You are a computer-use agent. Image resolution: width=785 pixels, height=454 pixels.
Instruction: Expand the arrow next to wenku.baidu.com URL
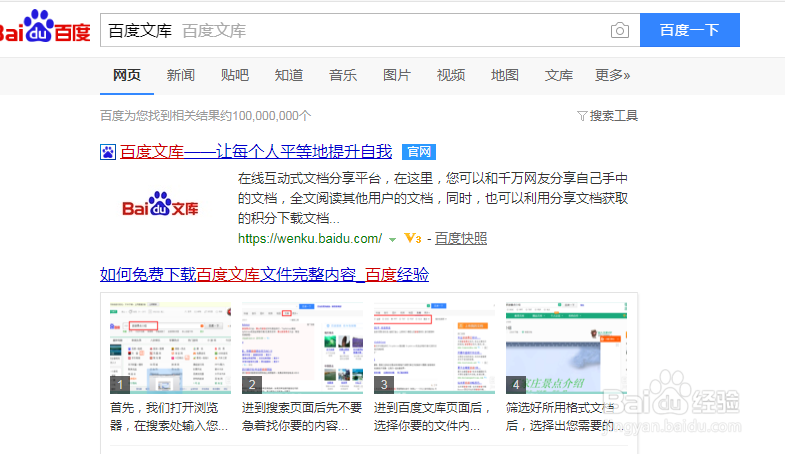(x=392, y=240)
